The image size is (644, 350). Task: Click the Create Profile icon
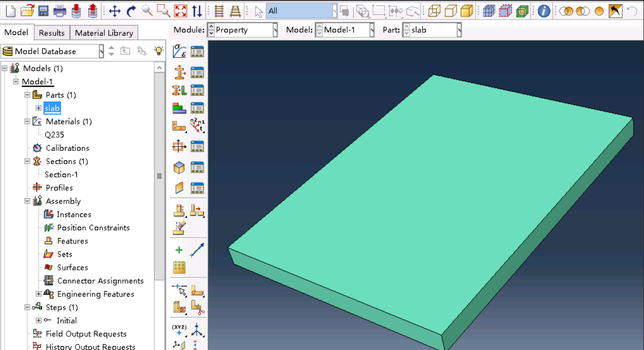pos(179,147)
